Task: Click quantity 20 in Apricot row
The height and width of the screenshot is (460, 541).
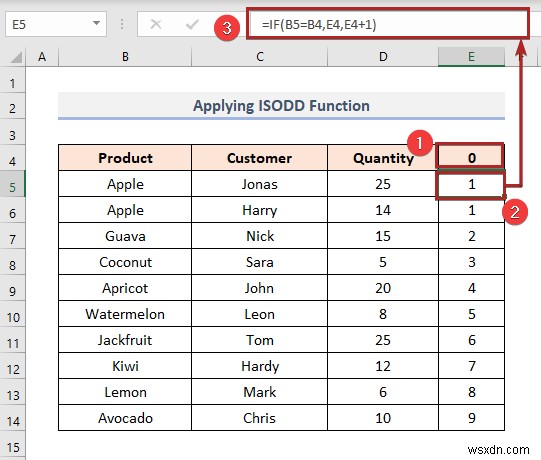Action: pos(383,288)
